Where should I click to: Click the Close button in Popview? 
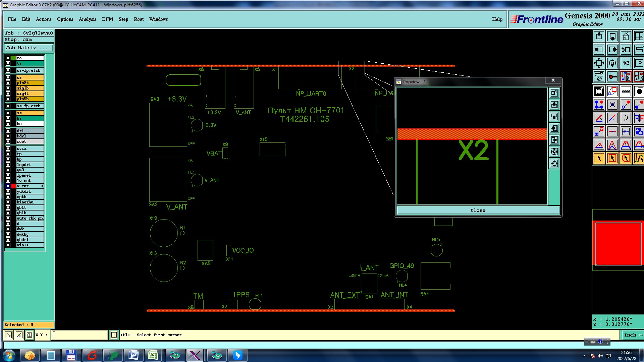[x=478, y=210]
